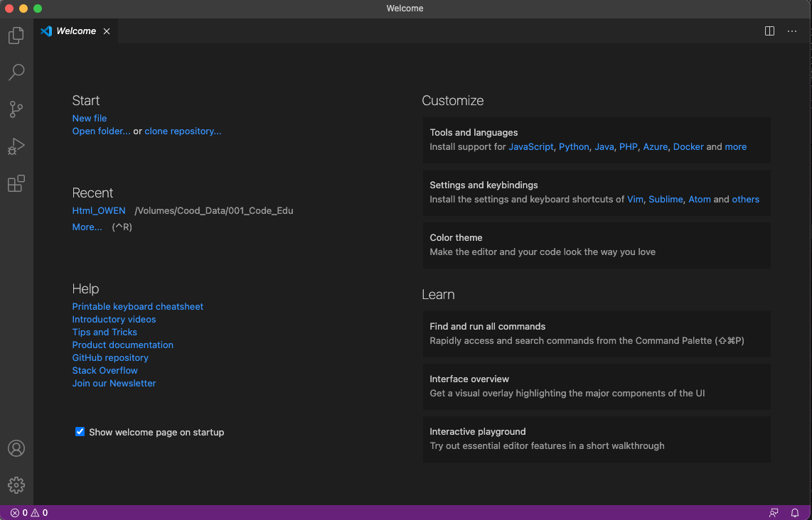812x520 pixels.
Task: Open the Source Control view icon
Action: (16, 109)
